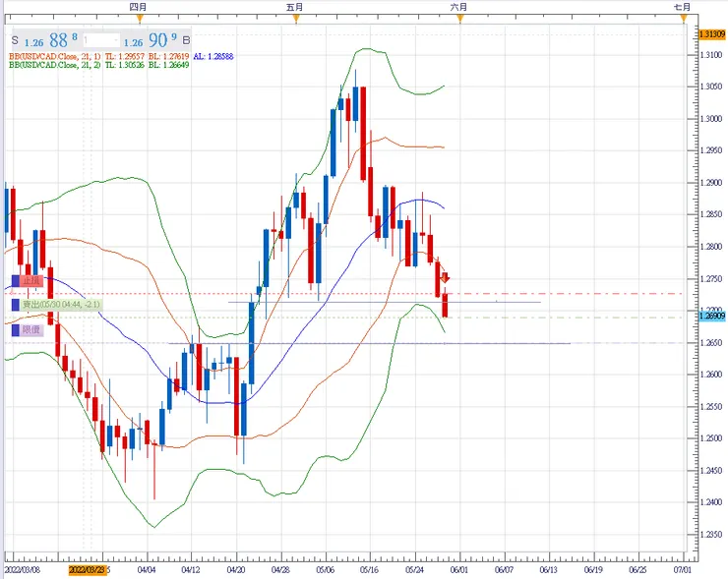Click the 六月 month marker triangle
Screen dimensions: 728x579
(x=459, y=19)
